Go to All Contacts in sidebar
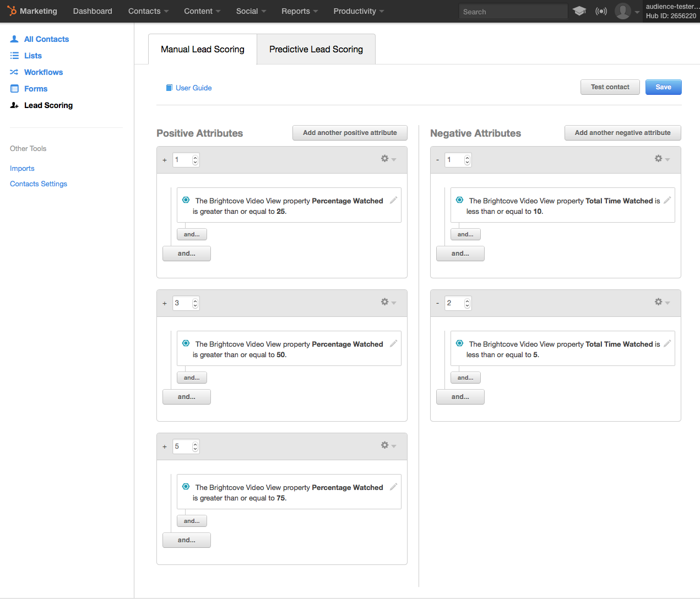This screenshot has height=603, width=700. coord(46,39)
